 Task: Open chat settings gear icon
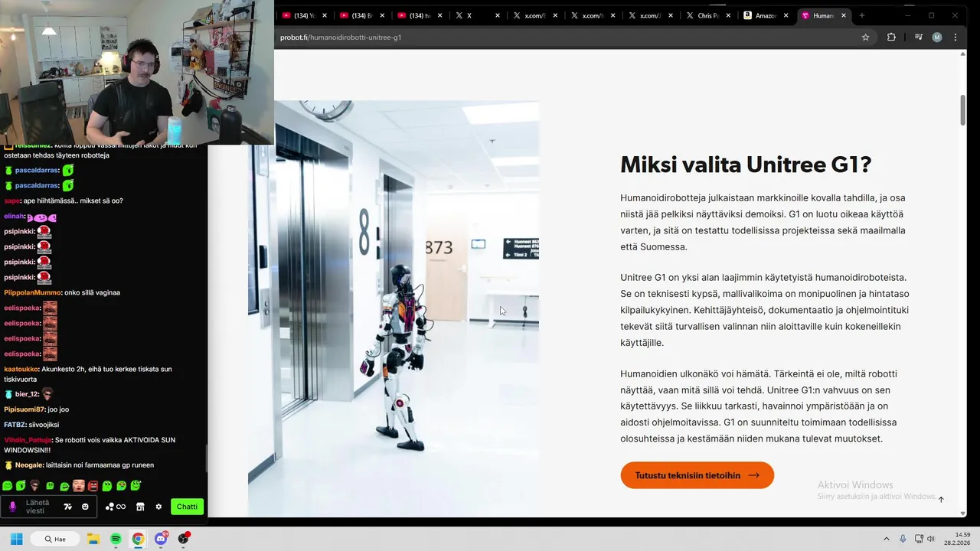158,507
